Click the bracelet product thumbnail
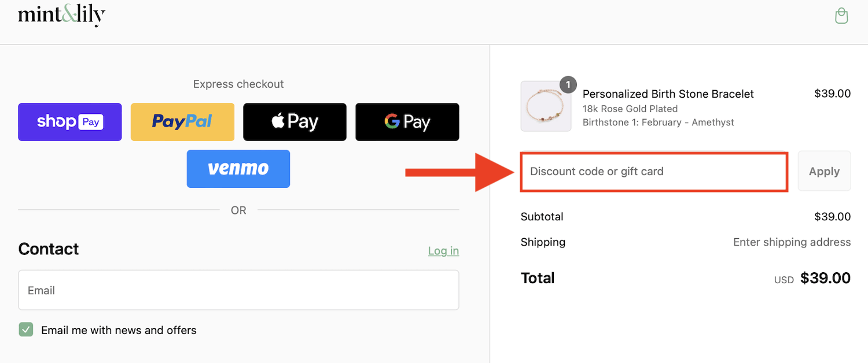This screenshot has height=363, width=868. click(x=546, y=106)
